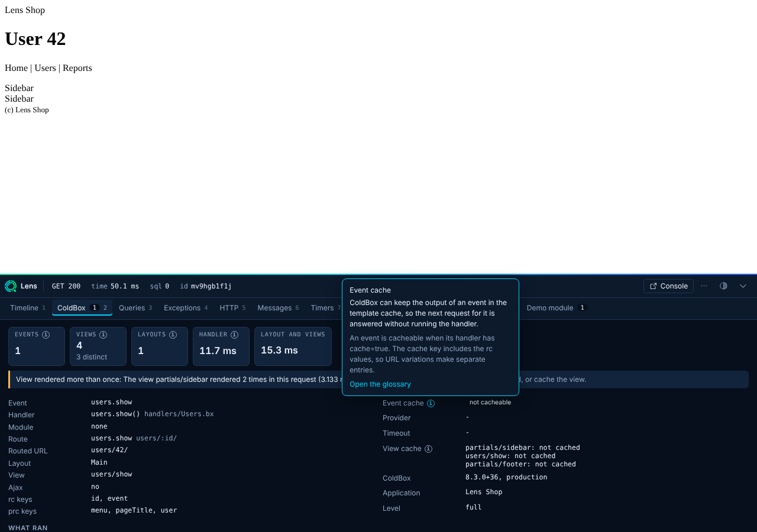This screenshot has height=532, width=757.
Task: Switch to the Timeline tab
Action: [x=27, y=308]
